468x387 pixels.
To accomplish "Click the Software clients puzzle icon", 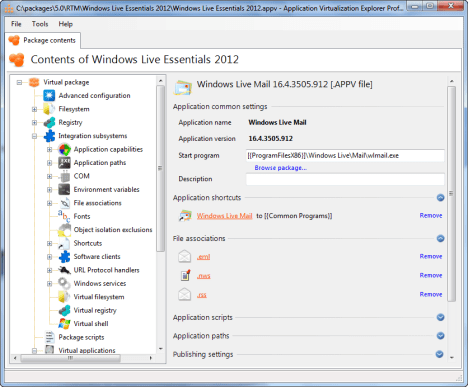I will 64,256.
